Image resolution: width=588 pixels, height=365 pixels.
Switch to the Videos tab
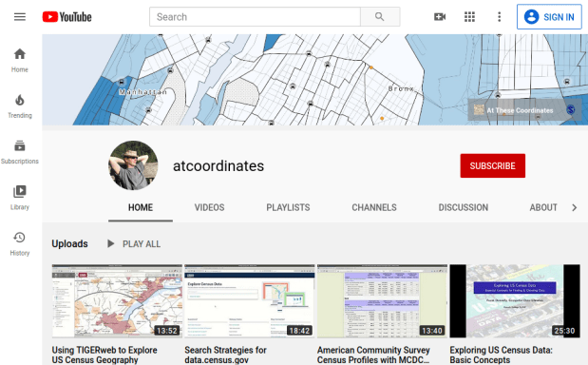[209, 207]
